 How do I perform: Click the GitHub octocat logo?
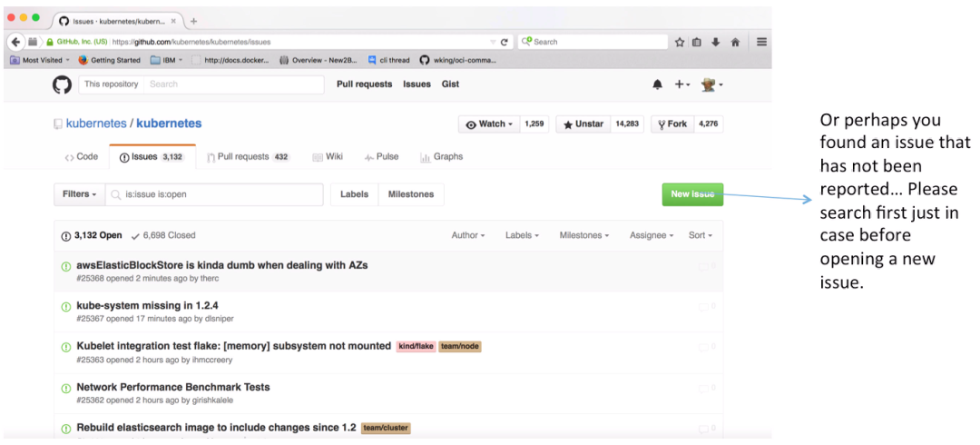click(62, 84)
